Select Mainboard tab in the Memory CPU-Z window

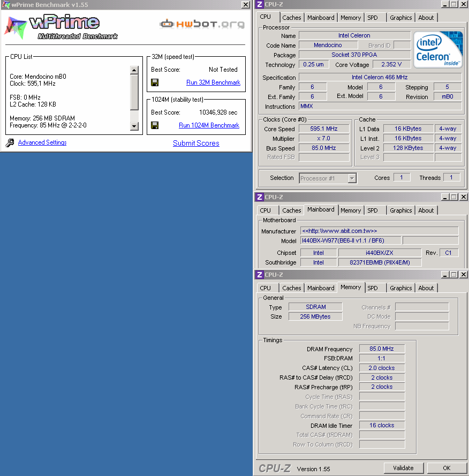[321, 288]
